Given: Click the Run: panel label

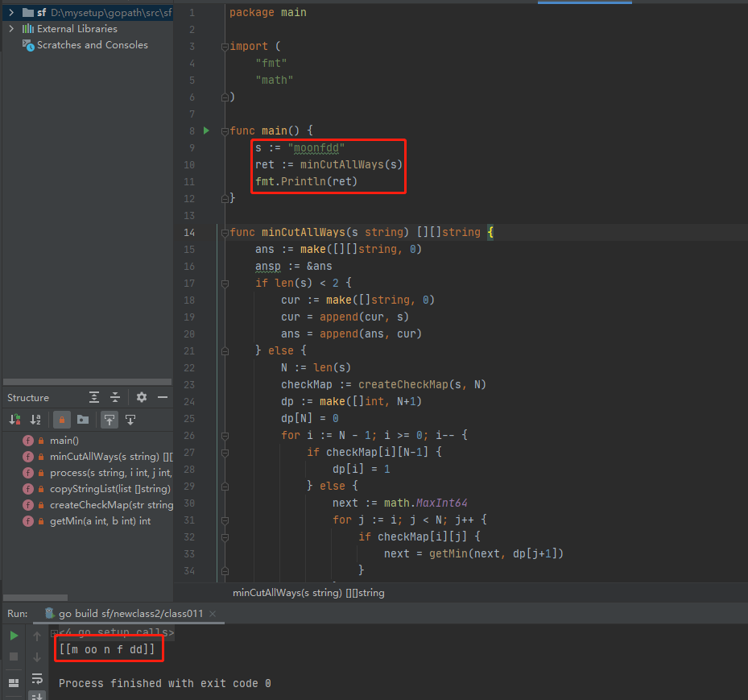Looking at the screenshot, I should (x=17, y=613).
